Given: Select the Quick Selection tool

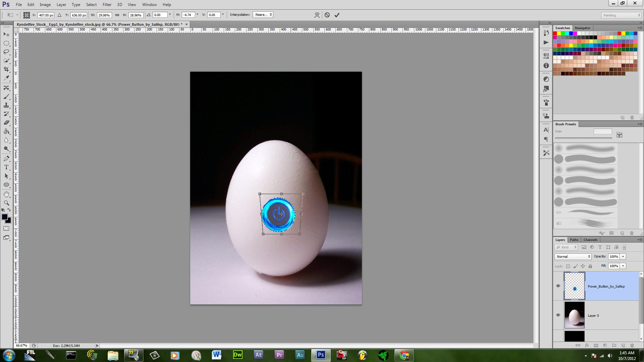Looking at the screenshot, I should [6, 61].
